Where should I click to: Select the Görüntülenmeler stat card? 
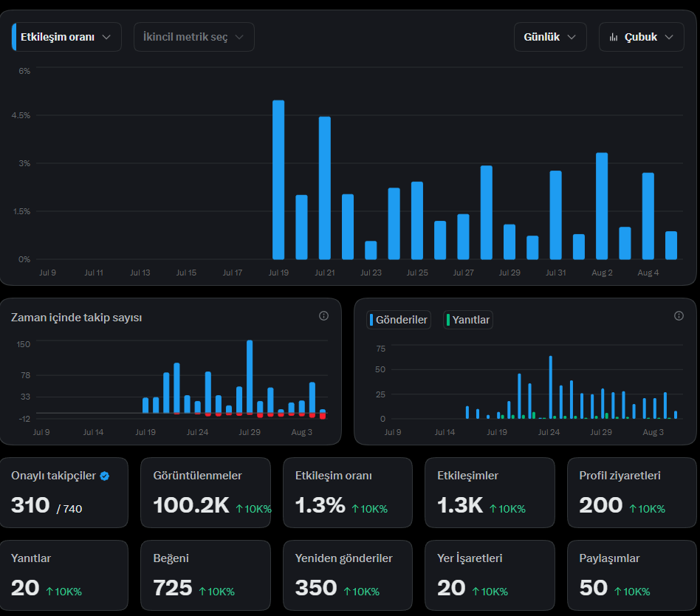[205, 493]
